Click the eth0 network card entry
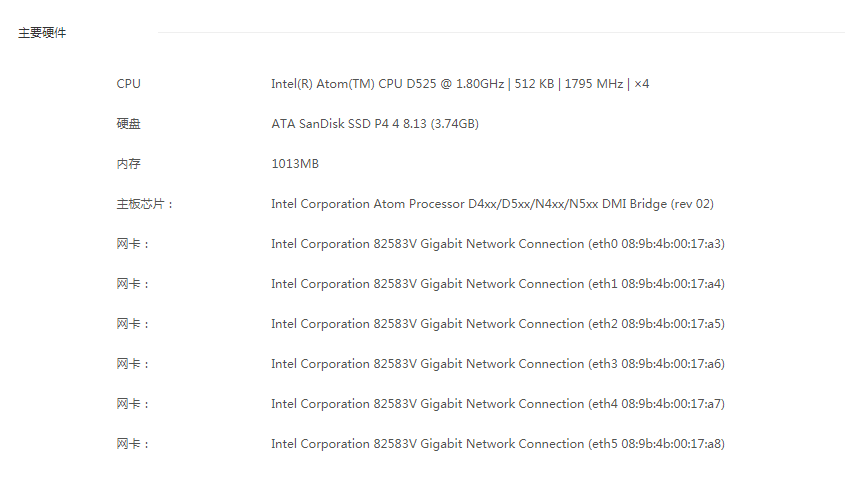The height and width of the screenshot is (477, 845). [x=498, y=244]
